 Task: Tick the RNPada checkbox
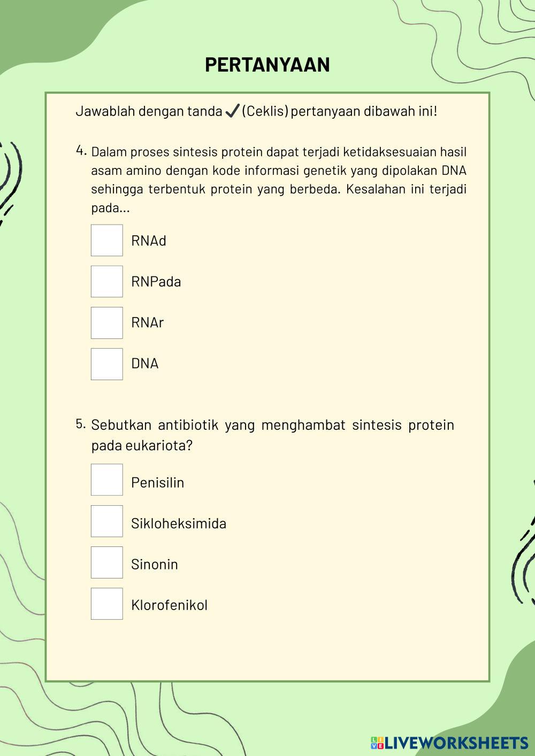[107, 282]
